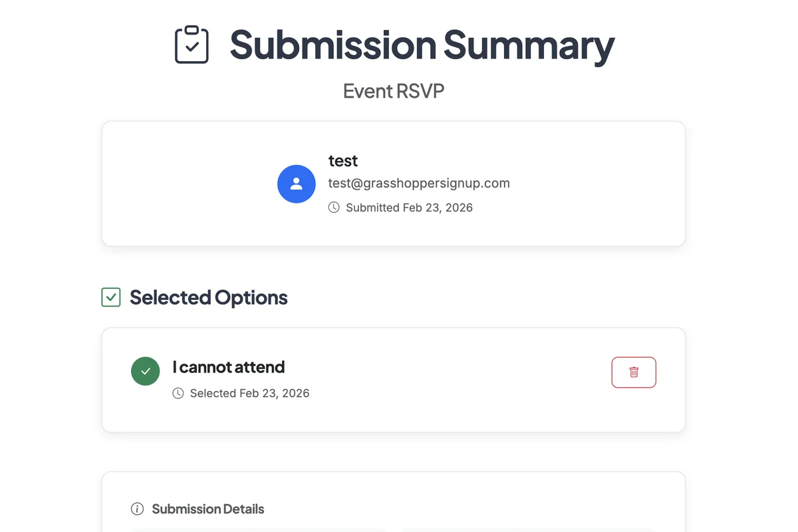
Task: Click the test@grasshoppersignup.com email address
Action: coord(419,183)
